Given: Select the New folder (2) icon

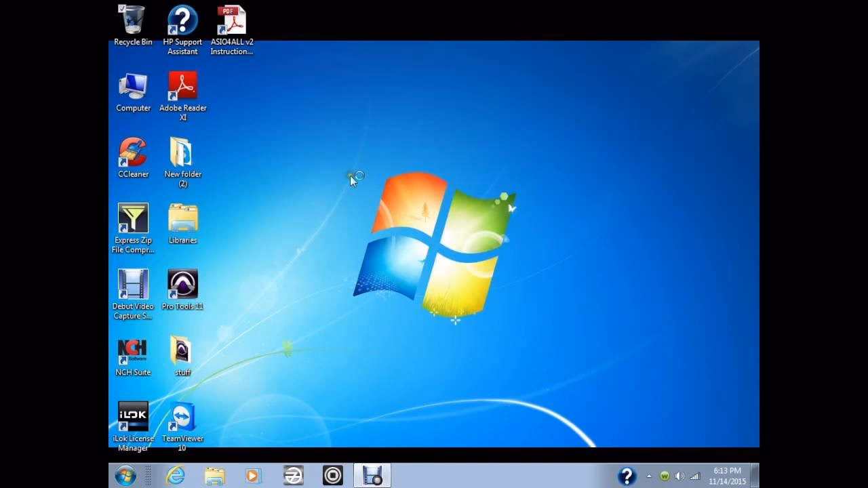Looking at the screenshot, I should (x=182, y=163).
